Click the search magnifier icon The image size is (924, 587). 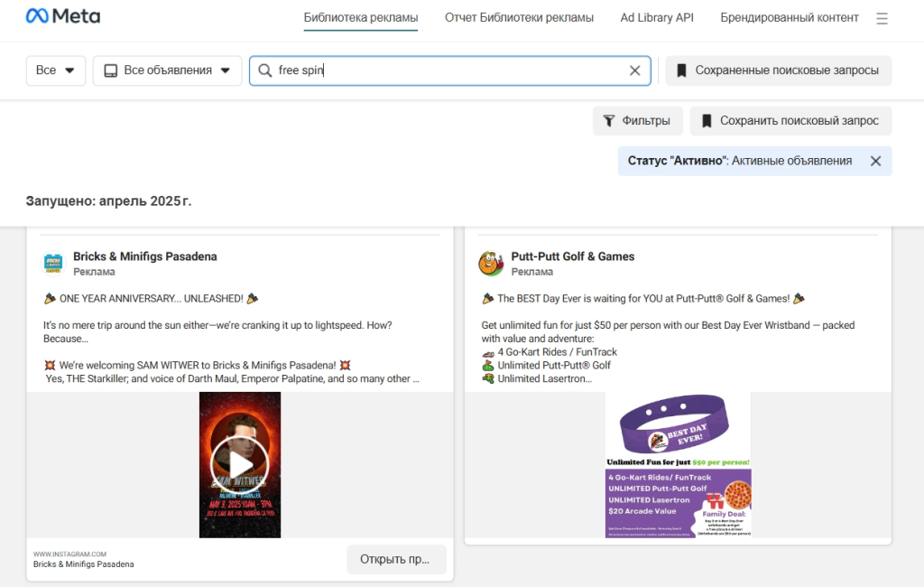(265, 70)
